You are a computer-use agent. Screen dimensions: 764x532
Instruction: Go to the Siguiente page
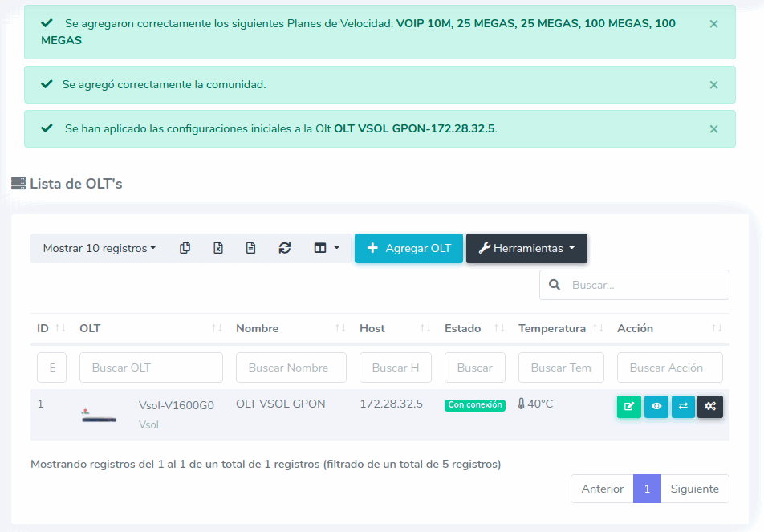tap(694, 489)
